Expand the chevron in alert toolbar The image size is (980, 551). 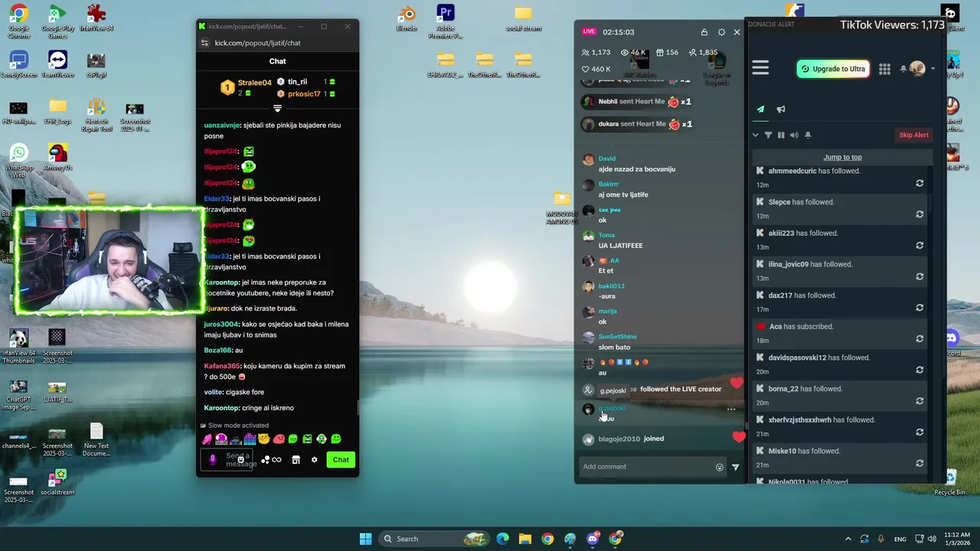coord(756,135)
